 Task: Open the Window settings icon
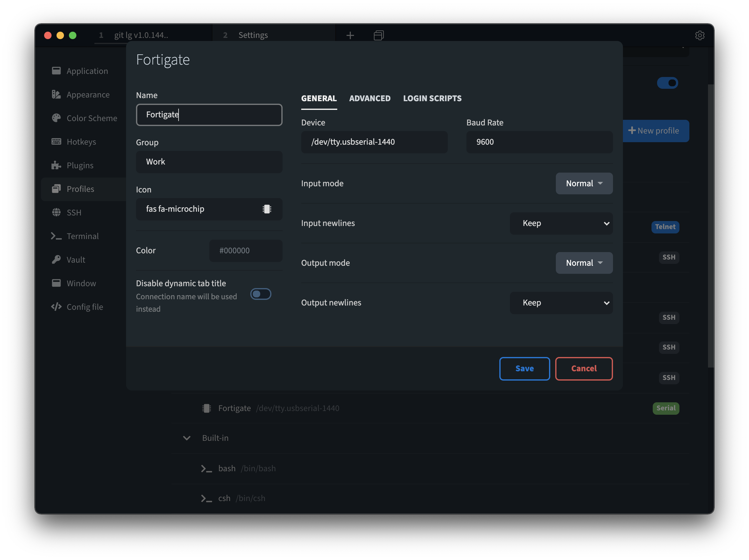(56, 283)
